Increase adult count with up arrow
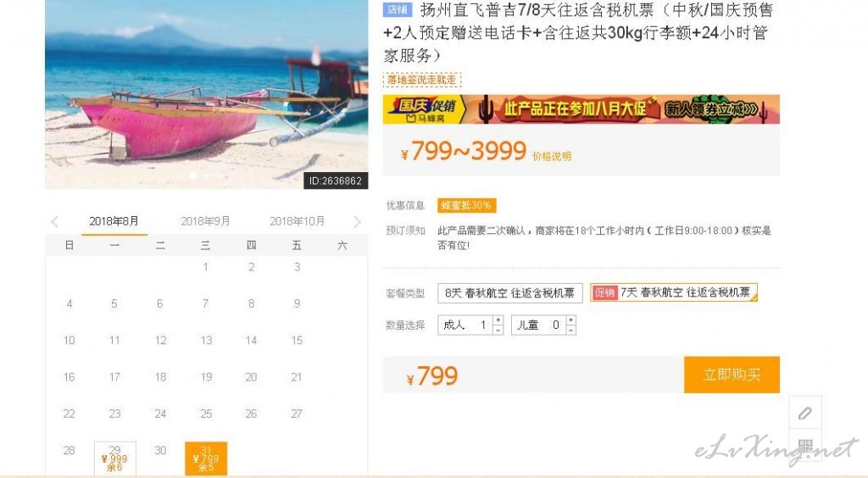The image size is (868, 478). (498, 320)
